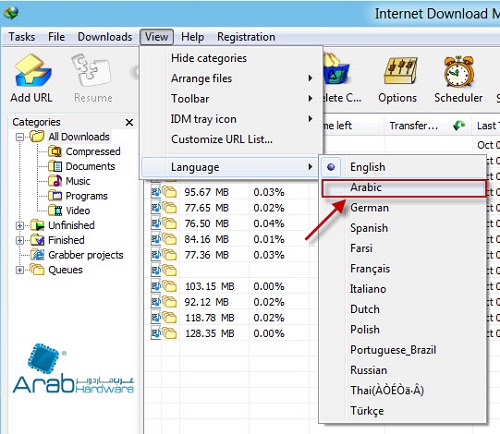Viewport: 500px width, 434px height.
Task: Click the Delete Completed toolbar icon
Action: tap(336, 70)
